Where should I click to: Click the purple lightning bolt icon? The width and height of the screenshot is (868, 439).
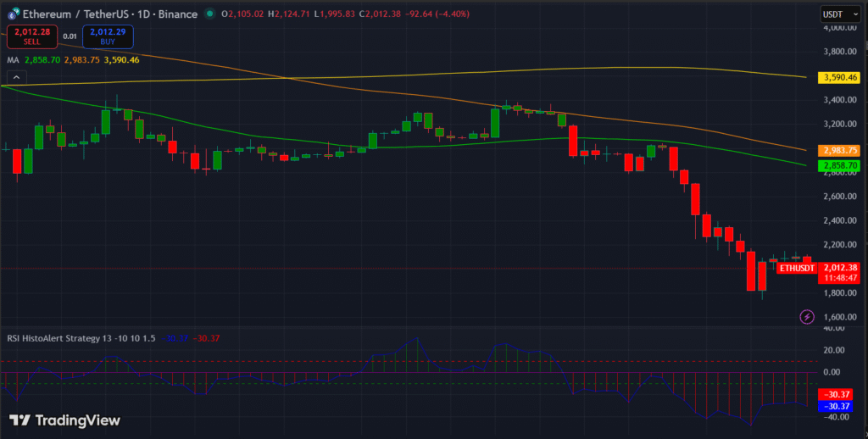pos(806,316)
